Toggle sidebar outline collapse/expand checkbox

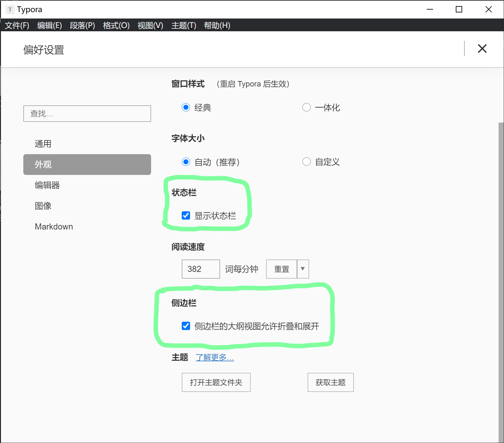186,326
